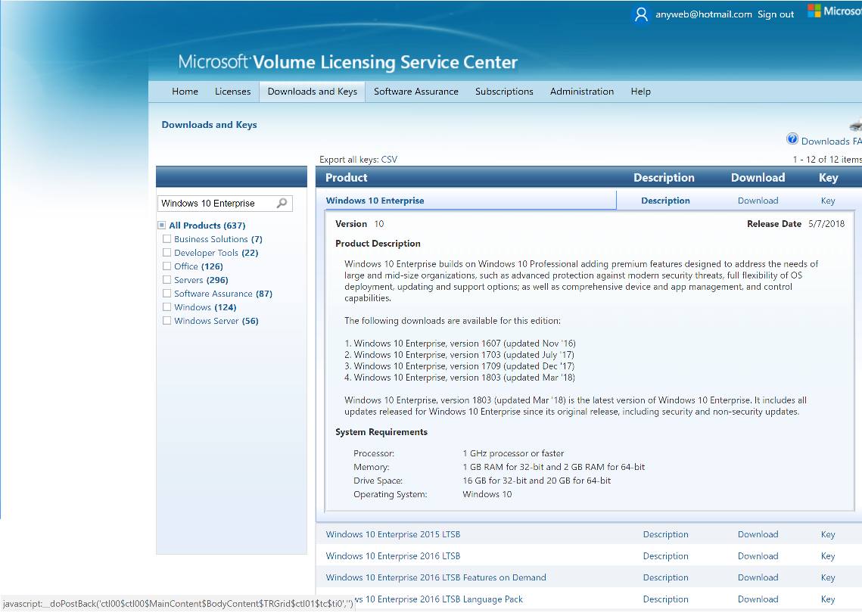Expand Description for LTSB Features on Demand
Screen dimensions: 862x616
666,577
